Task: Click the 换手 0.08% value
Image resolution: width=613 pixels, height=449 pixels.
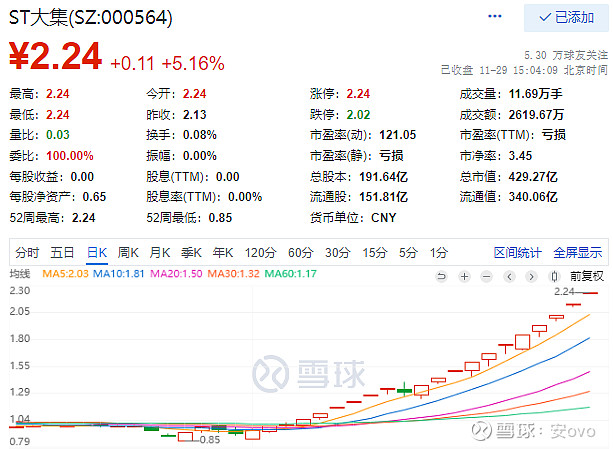Action: [x=200, y=135]
